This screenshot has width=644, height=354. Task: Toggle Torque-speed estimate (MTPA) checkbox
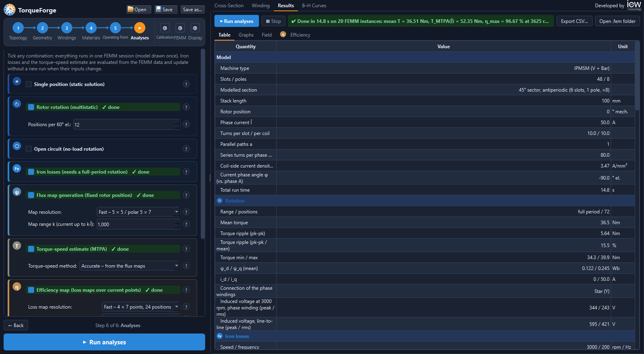pos(31,249)
